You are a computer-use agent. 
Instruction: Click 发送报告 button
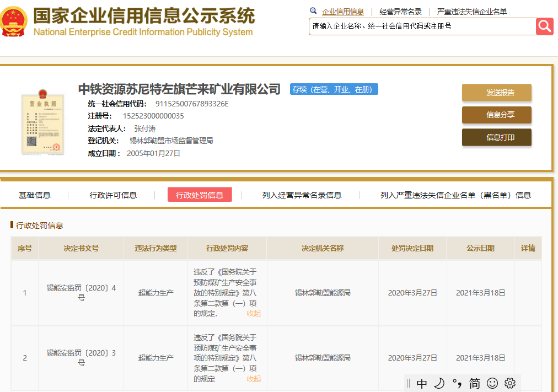tap(496, 93)
